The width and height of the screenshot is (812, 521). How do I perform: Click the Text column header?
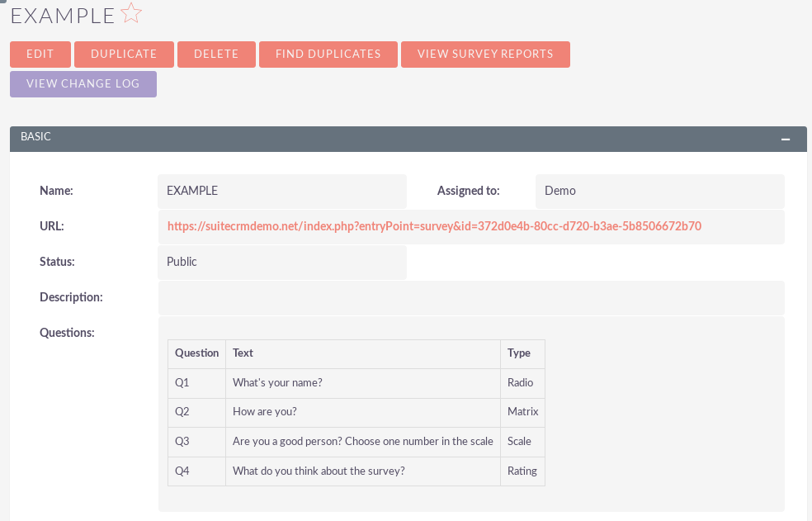[x=243, y=353]
